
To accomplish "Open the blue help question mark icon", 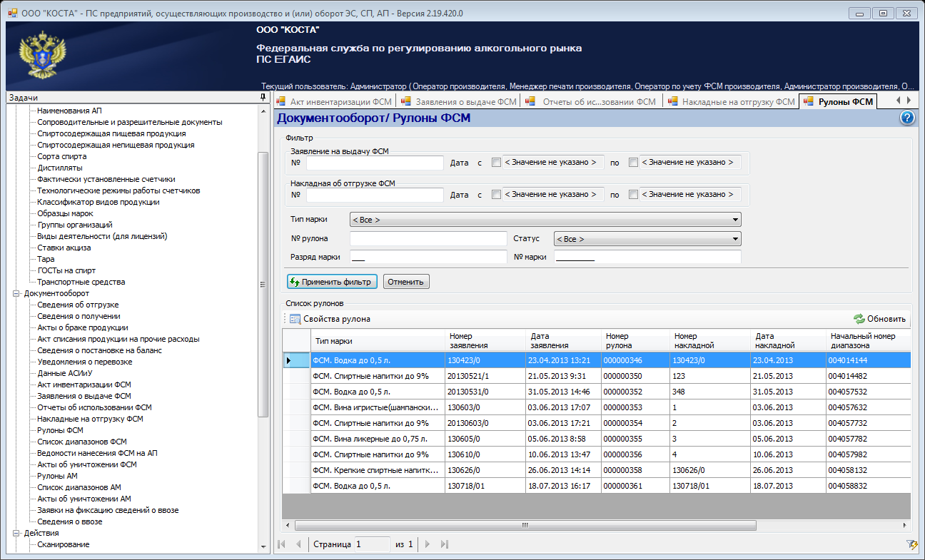I will coord(907,118).
